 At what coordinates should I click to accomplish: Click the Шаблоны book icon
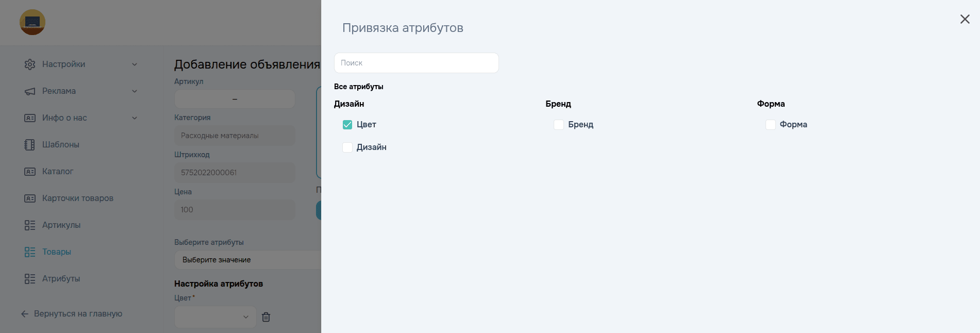coord(29,144)
